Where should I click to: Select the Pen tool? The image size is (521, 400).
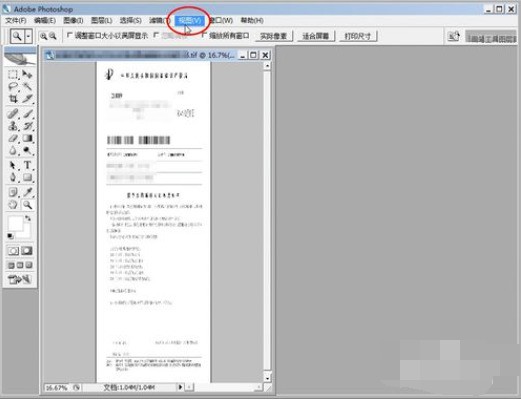point(13,177)
